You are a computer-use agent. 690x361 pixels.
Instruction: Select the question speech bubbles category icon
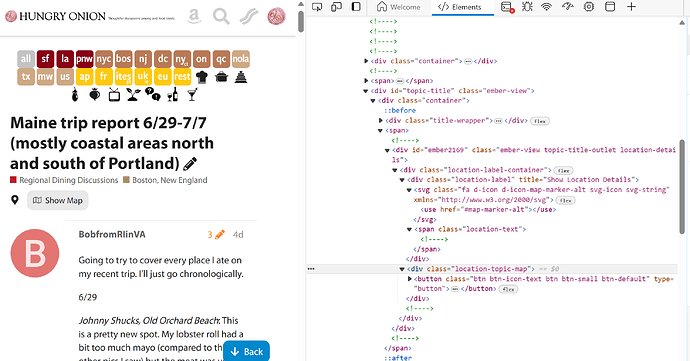(153, 94)
